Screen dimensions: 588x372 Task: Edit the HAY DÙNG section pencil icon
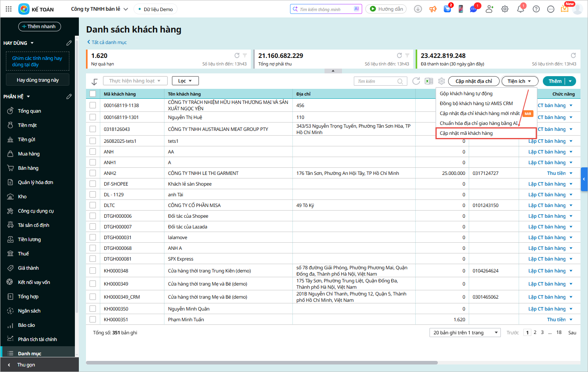pyautogui.click(x=69, y=43)
